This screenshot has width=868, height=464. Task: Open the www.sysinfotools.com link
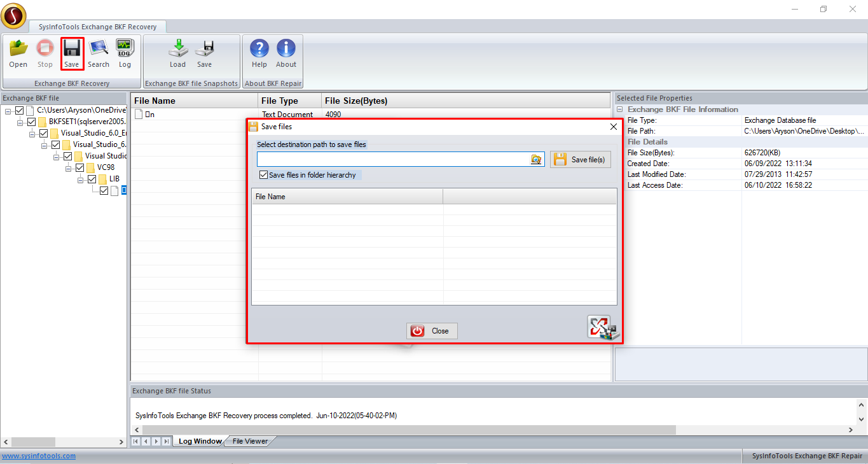tap(38, 456)
